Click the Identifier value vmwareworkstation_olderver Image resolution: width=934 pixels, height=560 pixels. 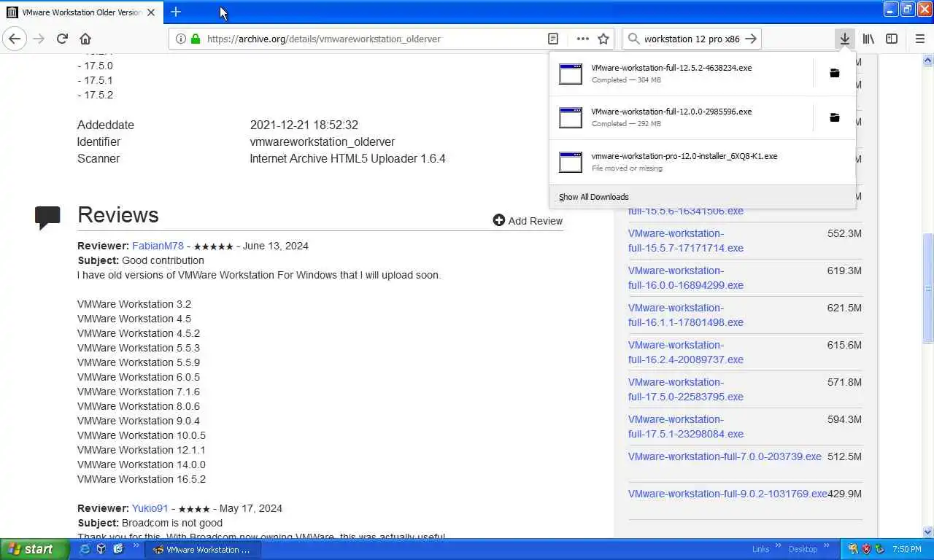[322, 141]
